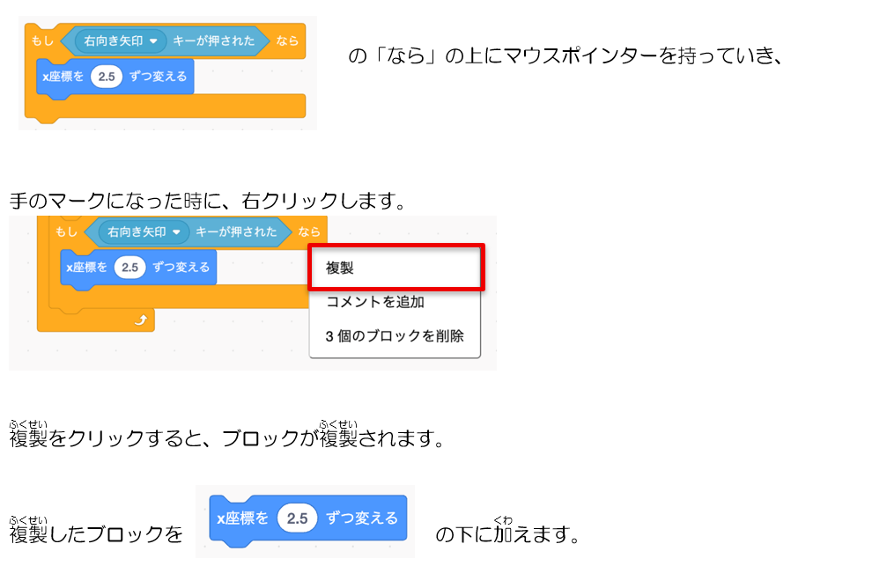Click 2.5 value field in middle x座標 block

point(129,267)
